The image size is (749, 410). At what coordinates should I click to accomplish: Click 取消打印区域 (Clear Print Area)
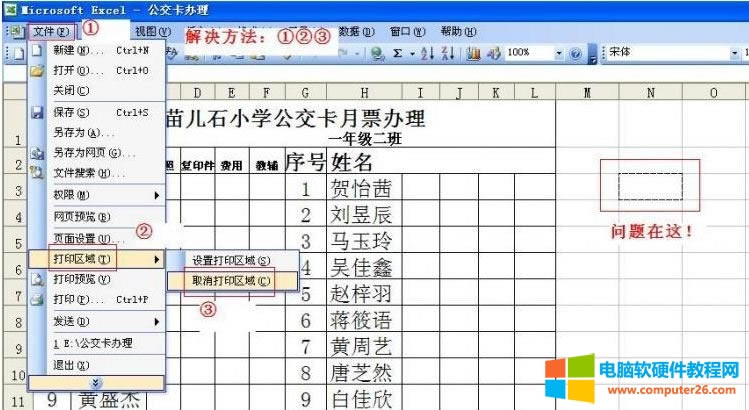point(231,281)
